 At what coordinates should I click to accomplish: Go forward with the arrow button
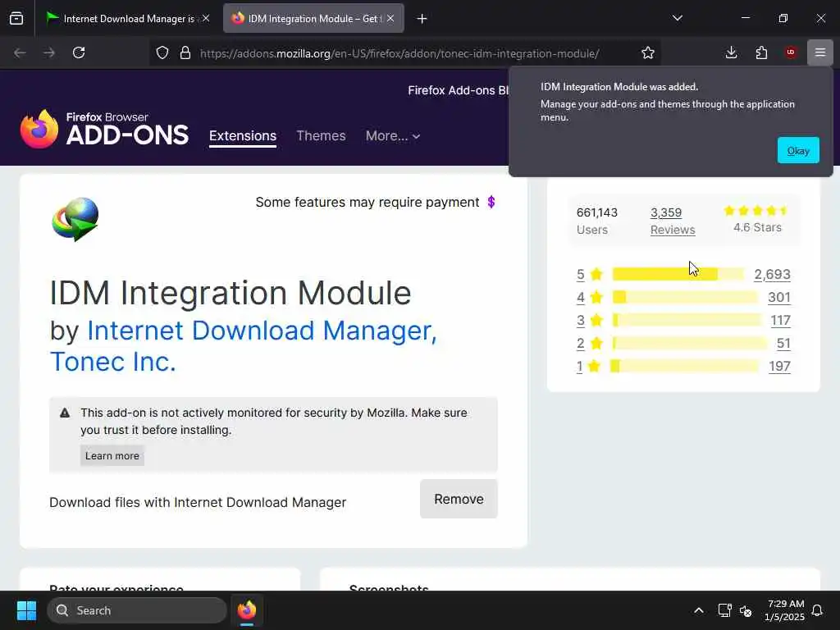click(x=49, y=52)
